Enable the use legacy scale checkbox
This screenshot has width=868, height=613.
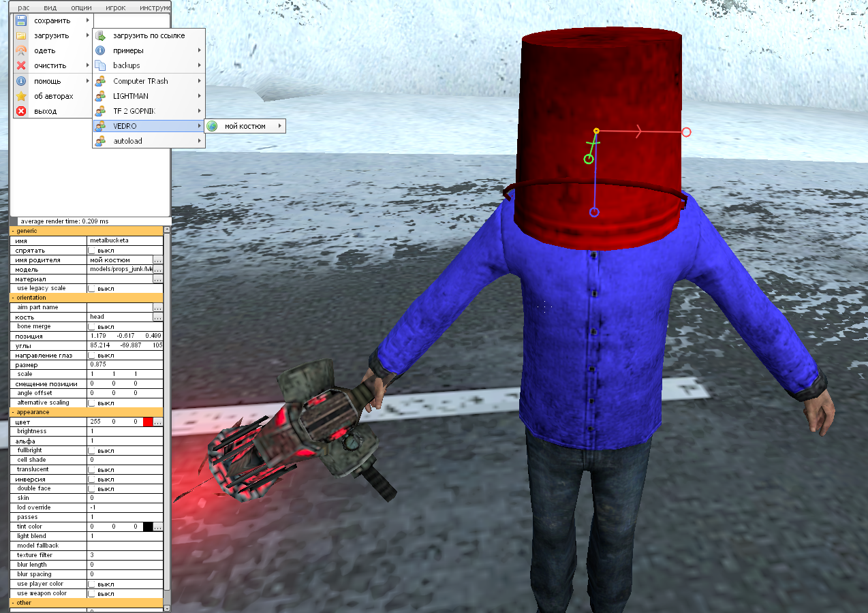click(x=92, y=289)
